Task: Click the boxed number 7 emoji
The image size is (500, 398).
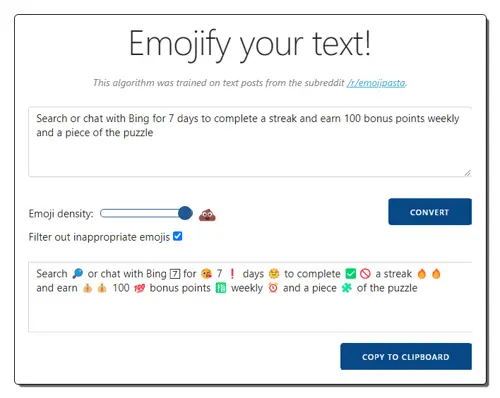Action: 175,274
